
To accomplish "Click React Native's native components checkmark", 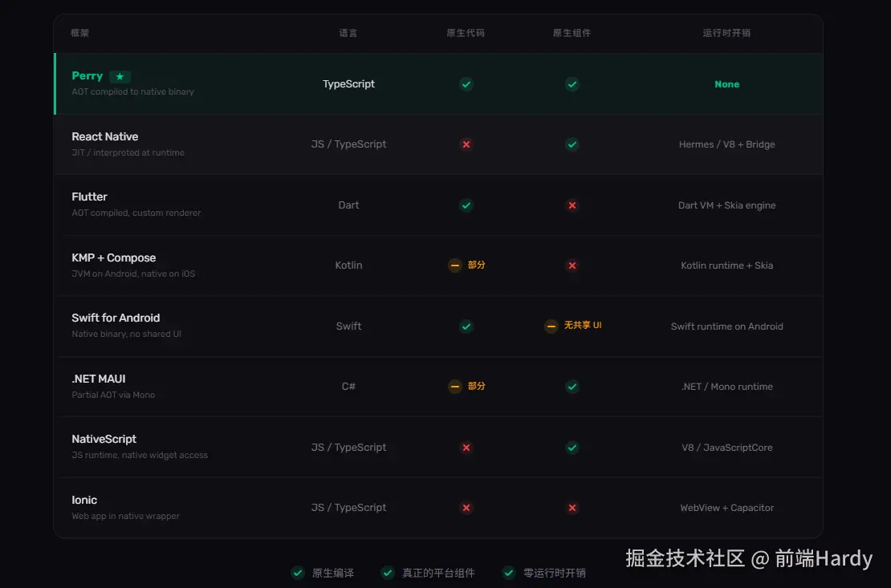I will point(572,144).
